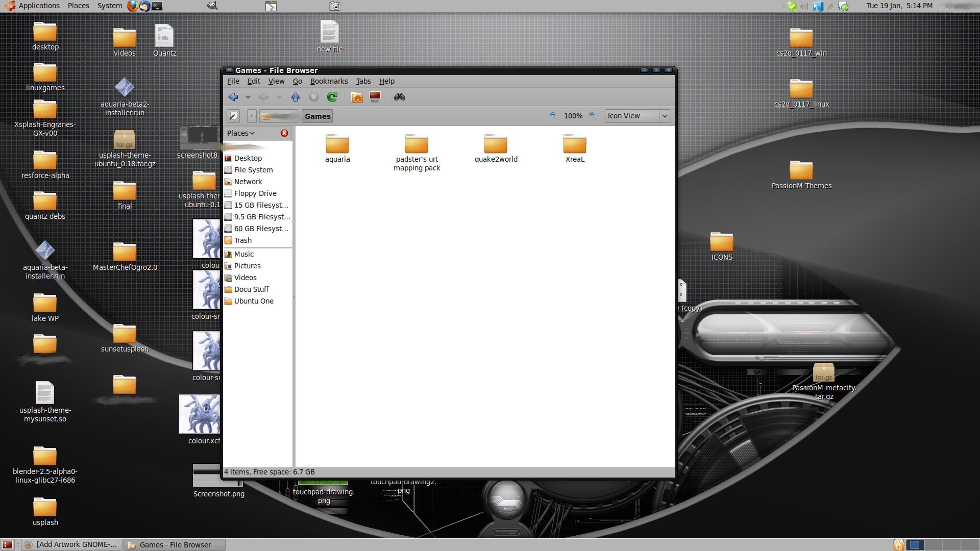Select 9.5 GB Filesystem in the sidebar
The width and height of the screenshot is (980, 551).
click(258, 217)
